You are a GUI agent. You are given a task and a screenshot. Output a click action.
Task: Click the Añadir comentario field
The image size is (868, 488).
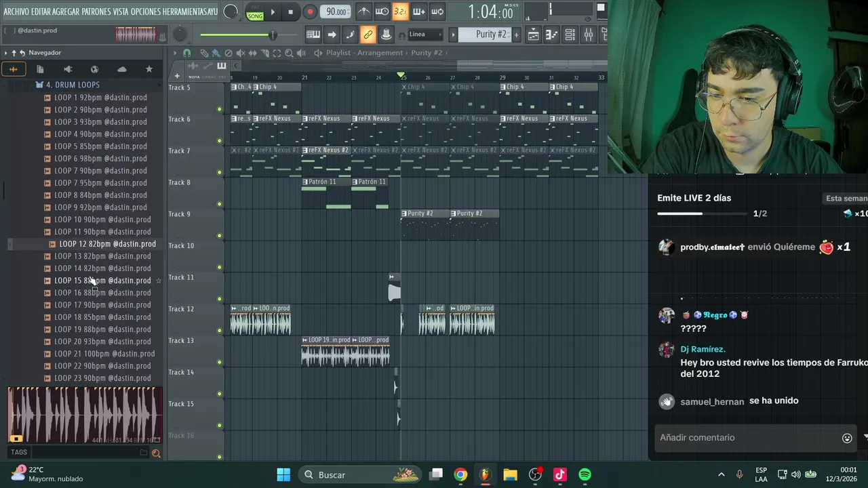click(x=746, y=438)
